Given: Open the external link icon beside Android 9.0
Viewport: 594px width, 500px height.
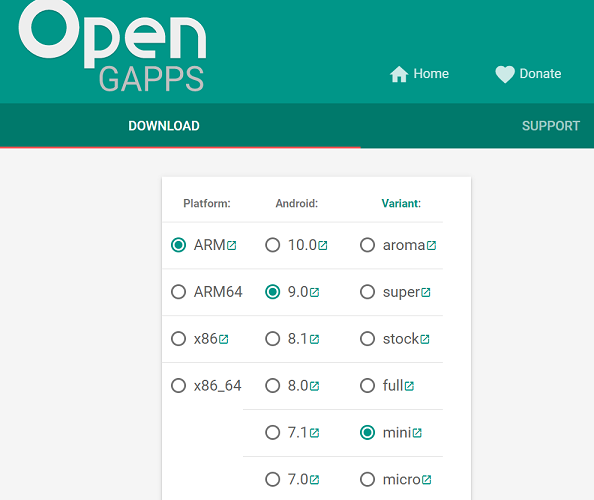Looking at the screenshot, I should tap(314, 292).
